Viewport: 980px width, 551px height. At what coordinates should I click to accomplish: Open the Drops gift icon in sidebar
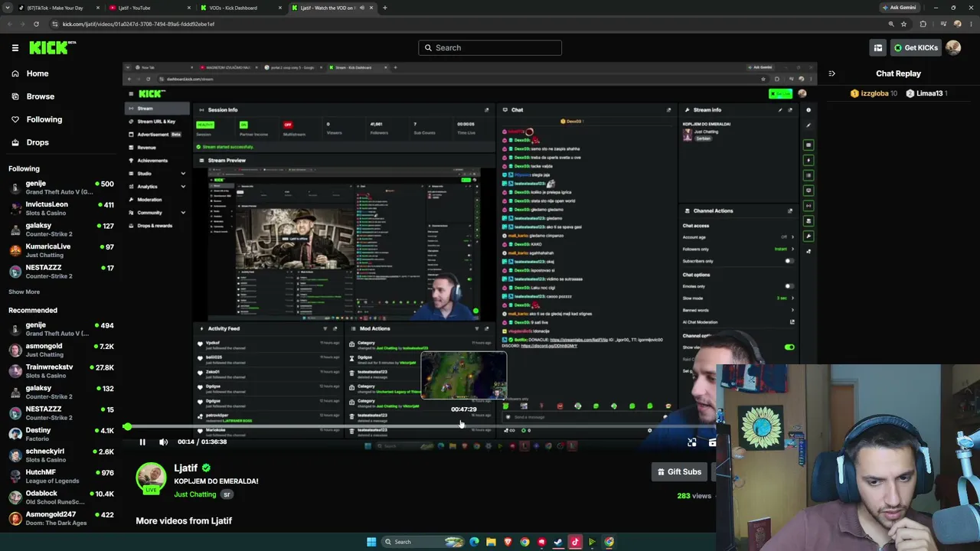(x=15, y=142)
